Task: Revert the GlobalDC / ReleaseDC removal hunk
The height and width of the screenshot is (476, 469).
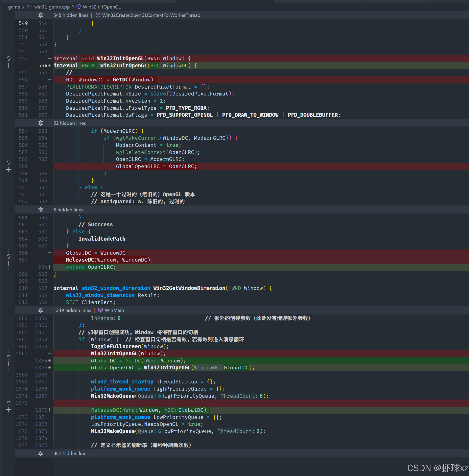Action: point(8,256)
